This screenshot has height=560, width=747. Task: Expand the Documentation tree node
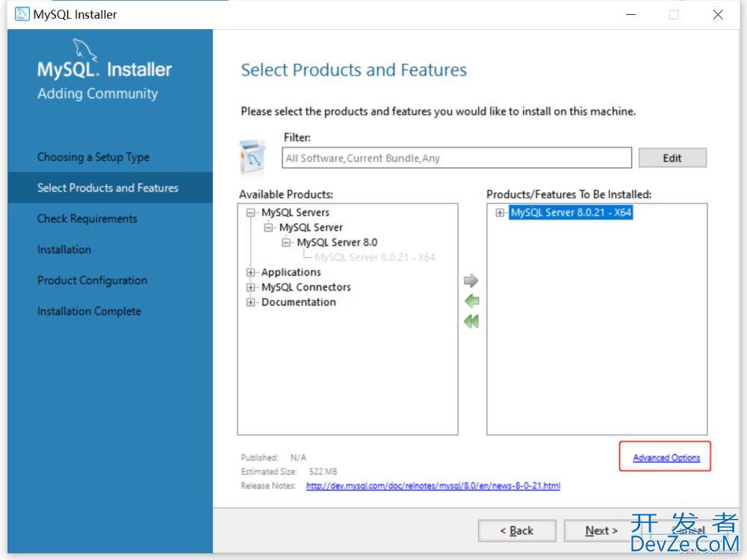pos(250,302)
